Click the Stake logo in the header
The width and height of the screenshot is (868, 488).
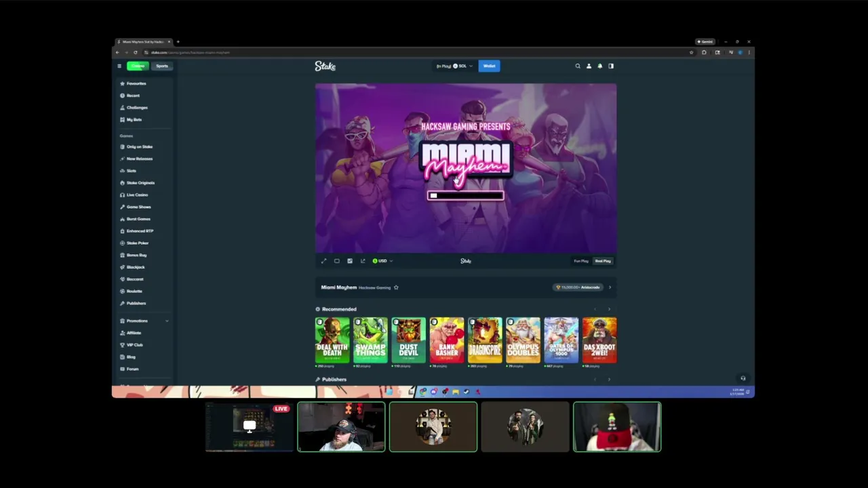pyautogui.click(x=325, y=66)
